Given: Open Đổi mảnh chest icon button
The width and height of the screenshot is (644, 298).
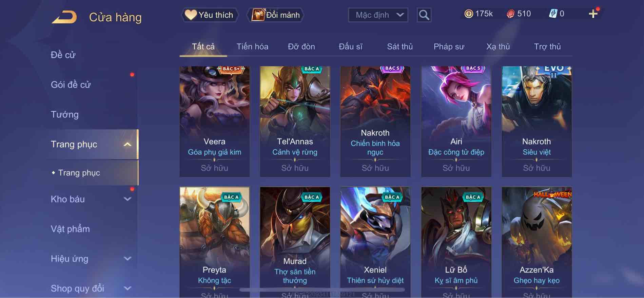Looking at the screenshot, I should tap(258, 15).
